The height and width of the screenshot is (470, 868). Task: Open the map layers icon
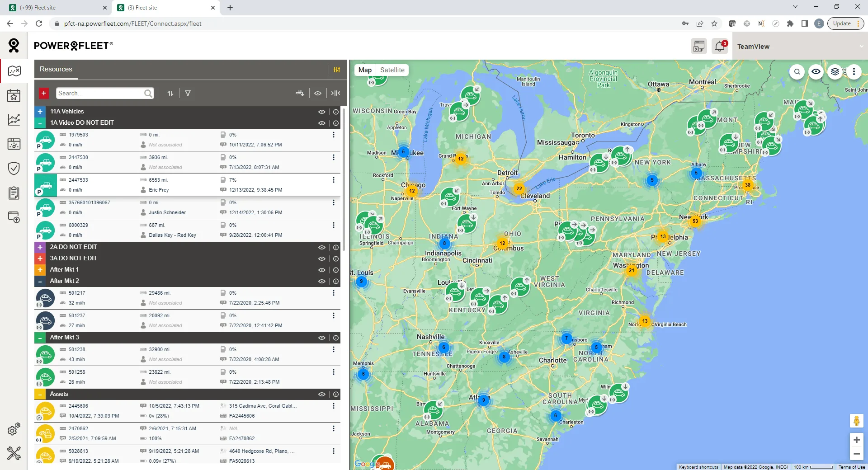coord(835,71)
